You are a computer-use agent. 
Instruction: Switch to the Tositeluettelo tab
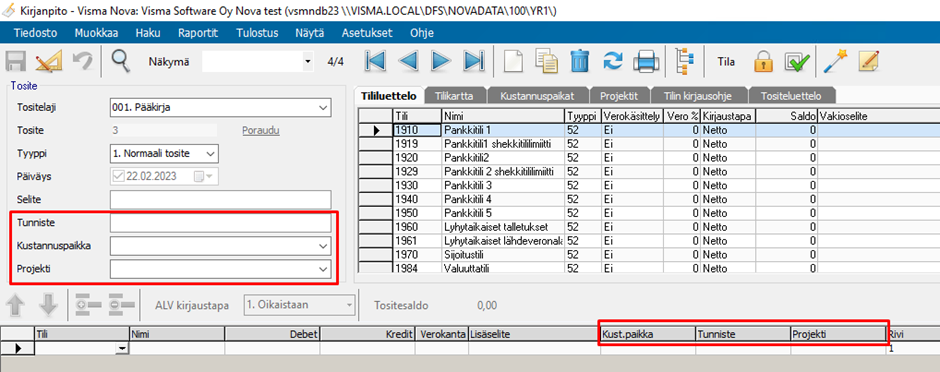[x=790, y=96]
